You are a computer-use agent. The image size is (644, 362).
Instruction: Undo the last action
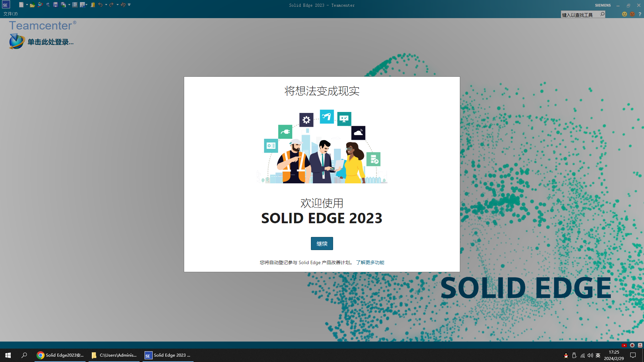point(100,5)
